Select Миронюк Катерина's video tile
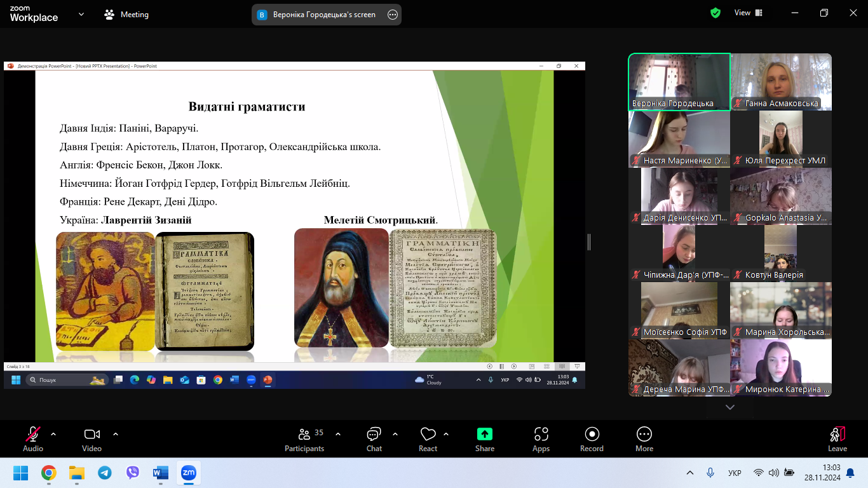The image size is (868, 488). pos(781,368)
